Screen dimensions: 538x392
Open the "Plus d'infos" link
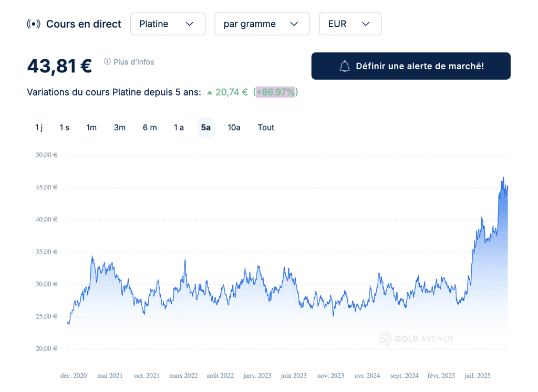click(133, 61)
